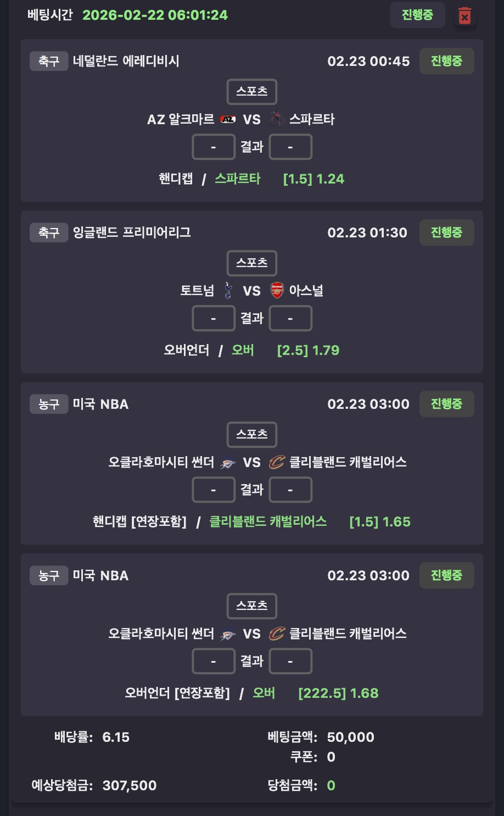The image size is (504, 816).
Task: Click the 스파르타 team logo
Action: (x=277, y=119)
